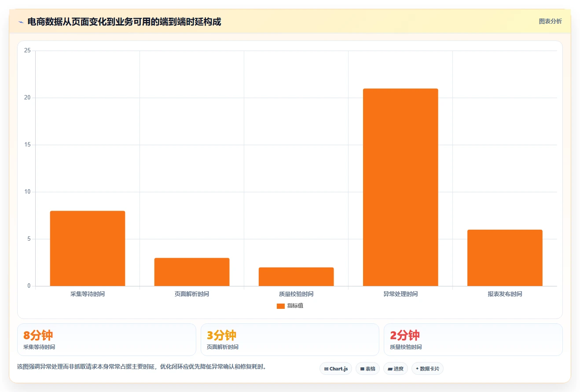Click the icon inside 表格 chip
The width and height of the screenshot is (580, 392).
pos(362,369)
